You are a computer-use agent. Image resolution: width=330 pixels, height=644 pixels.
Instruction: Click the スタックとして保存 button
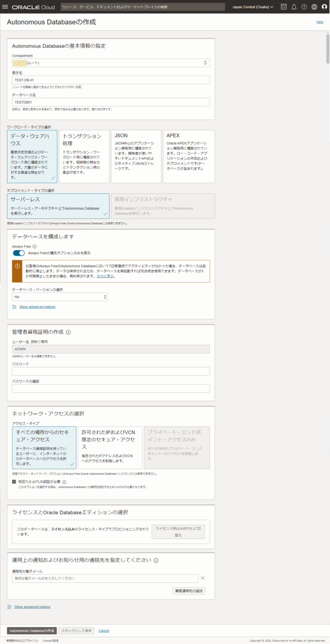pyautogui.click(x=77, y=631)
